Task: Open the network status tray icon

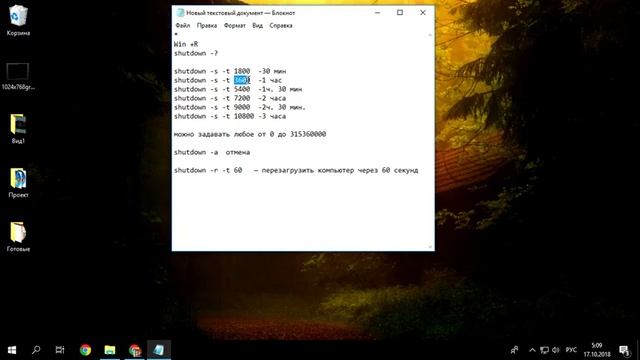Action: [x=544, y=350]
